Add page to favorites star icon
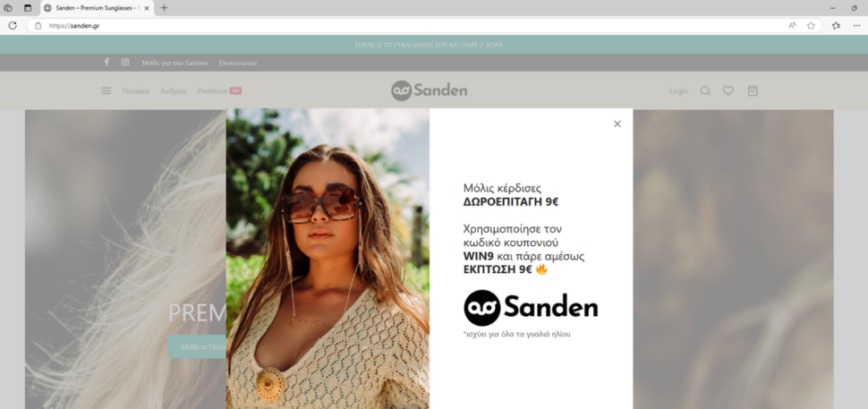Screen dimensions: 868x409 click(x=811, y=25)
